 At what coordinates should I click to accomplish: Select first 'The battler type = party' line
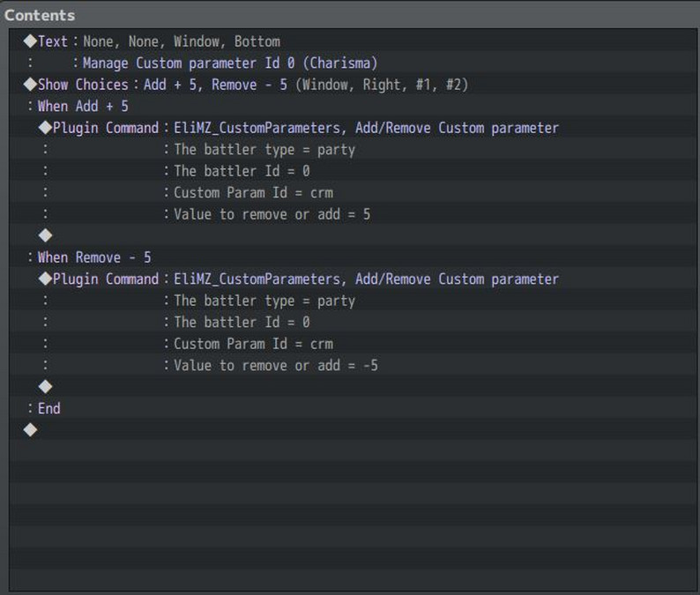click(x=264, y=150)
